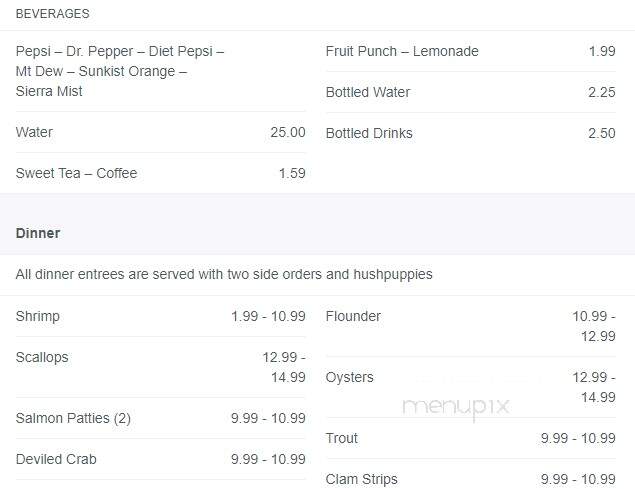Select the Shrimp dinner entree
This screenshot has width=635, height=489.
point(160,316)
